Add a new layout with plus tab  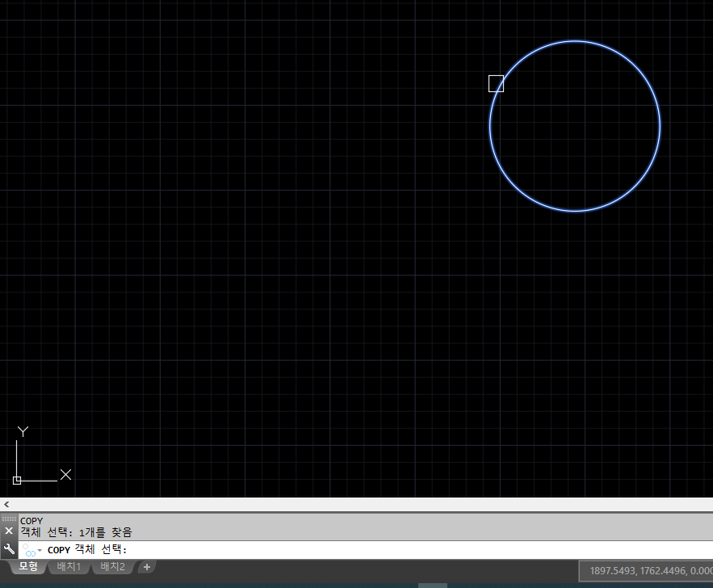[x=146, y=567]
